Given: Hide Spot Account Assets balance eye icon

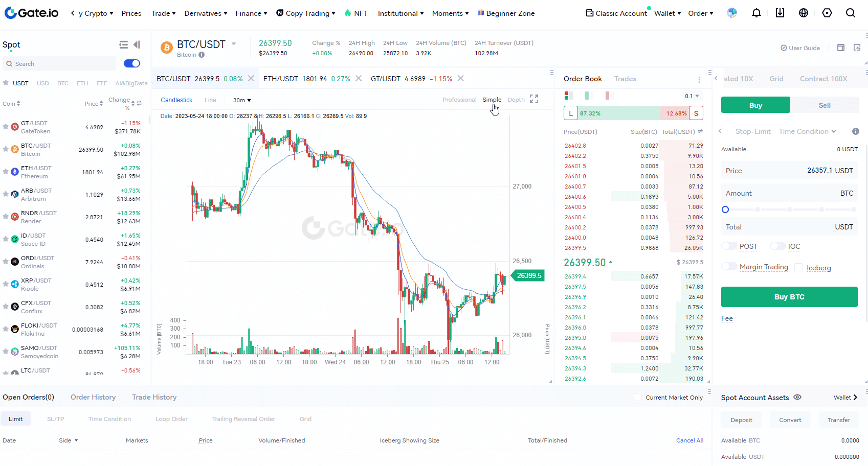Looking at the screenshot, I should click(797, 397).
